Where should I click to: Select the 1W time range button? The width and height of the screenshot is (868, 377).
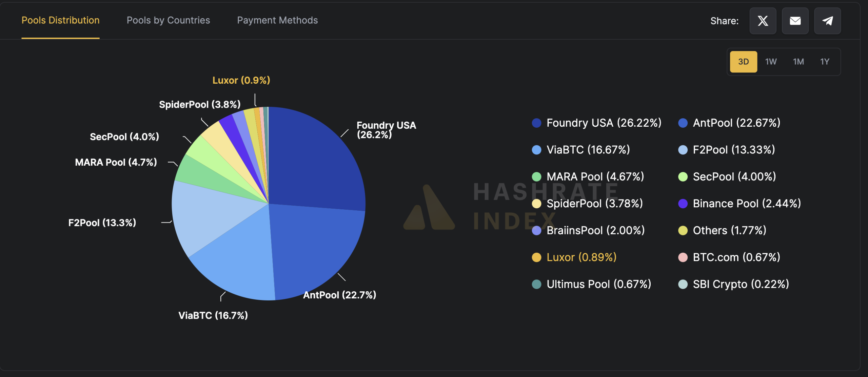click(771, 61)
